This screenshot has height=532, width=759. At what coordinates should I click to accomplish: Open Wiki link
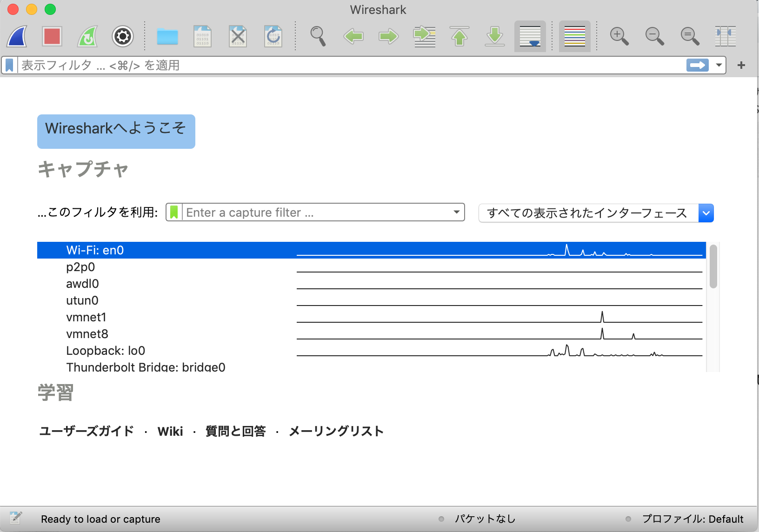click(x=170, y=432)
